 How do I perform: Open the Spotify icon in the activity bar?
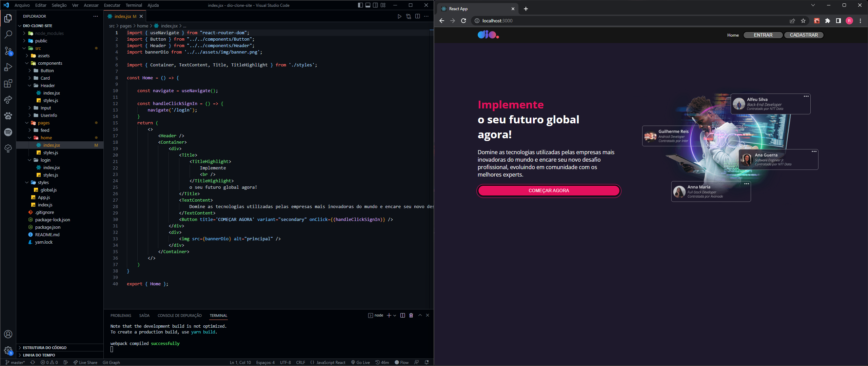[x=8, y=132]
